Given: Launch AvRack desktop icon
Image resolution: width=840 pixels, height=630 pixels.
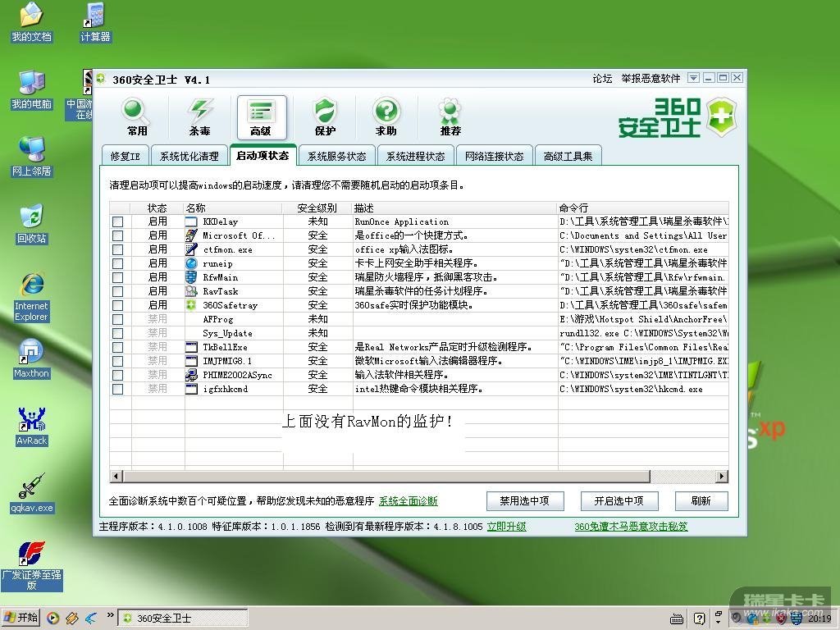Looking at the screenshot, I should coord(32,427).
